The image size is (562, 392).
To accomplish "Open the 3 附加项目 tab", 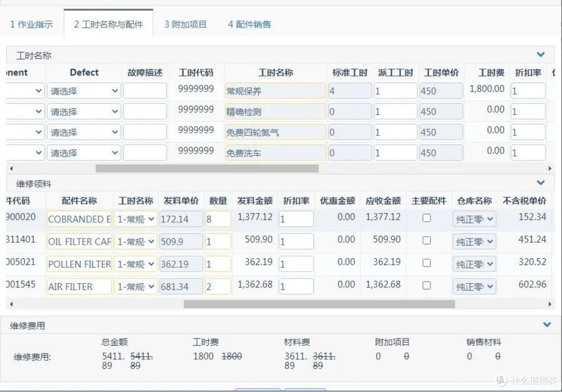I will point(186,24).
